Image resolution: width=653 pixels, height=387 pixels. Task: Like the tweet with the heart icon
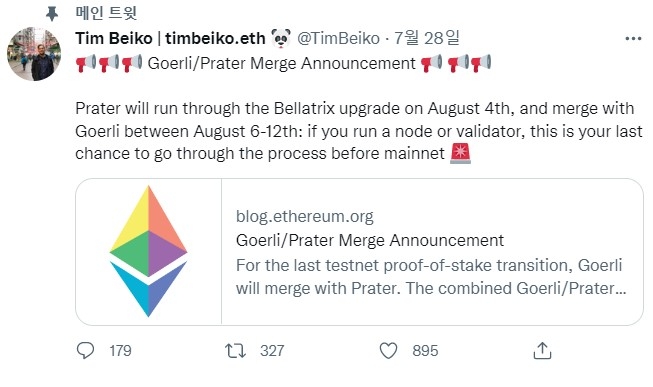388,351
